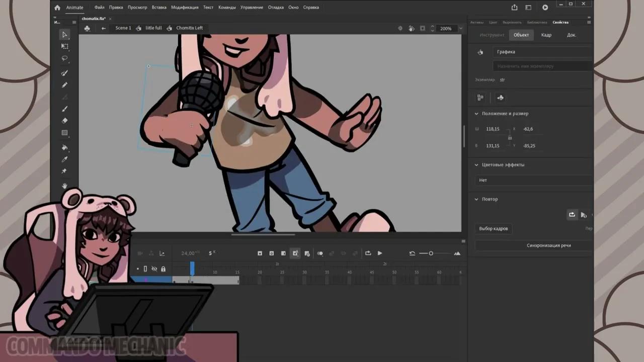Collapse the Положение и размер section

476,114
